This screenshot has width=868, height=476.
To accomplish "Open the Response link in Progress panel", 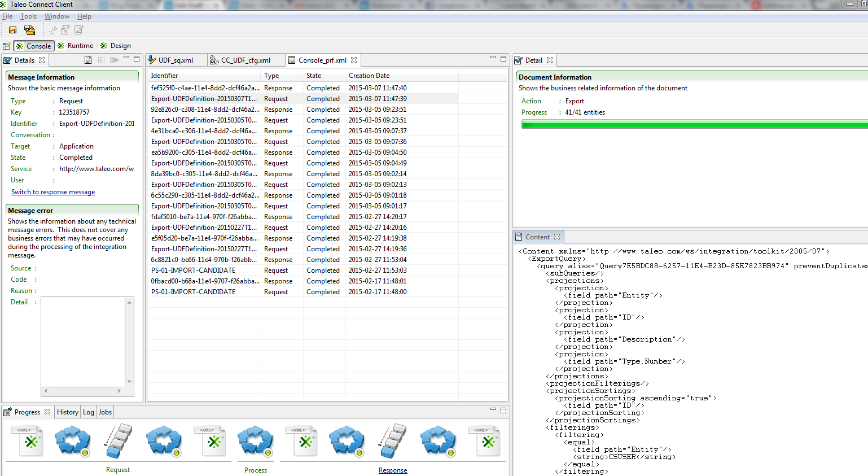I will pyautogui.click(x=393, y=470).
